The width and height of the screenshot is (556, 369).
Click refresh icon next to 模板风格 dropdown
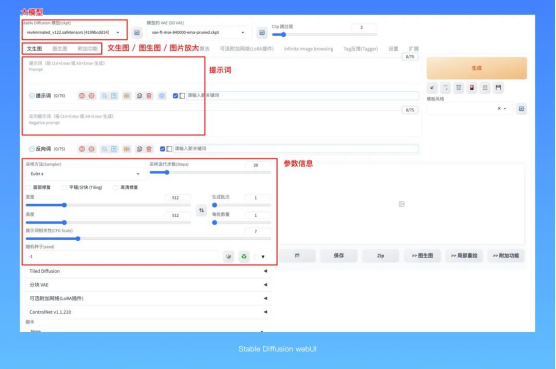[x=521, y=109]
